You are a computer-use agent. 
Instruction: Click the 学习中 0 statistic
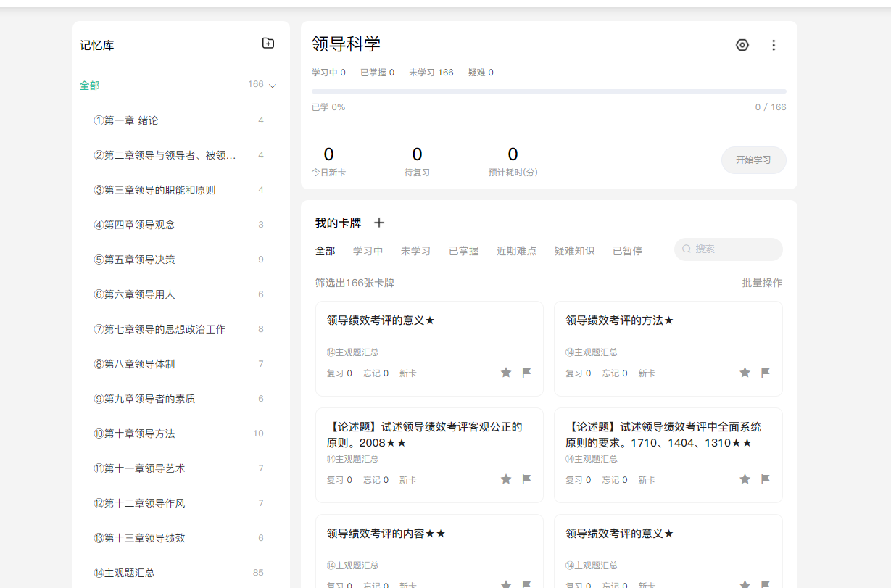click(x=328, y=73)
